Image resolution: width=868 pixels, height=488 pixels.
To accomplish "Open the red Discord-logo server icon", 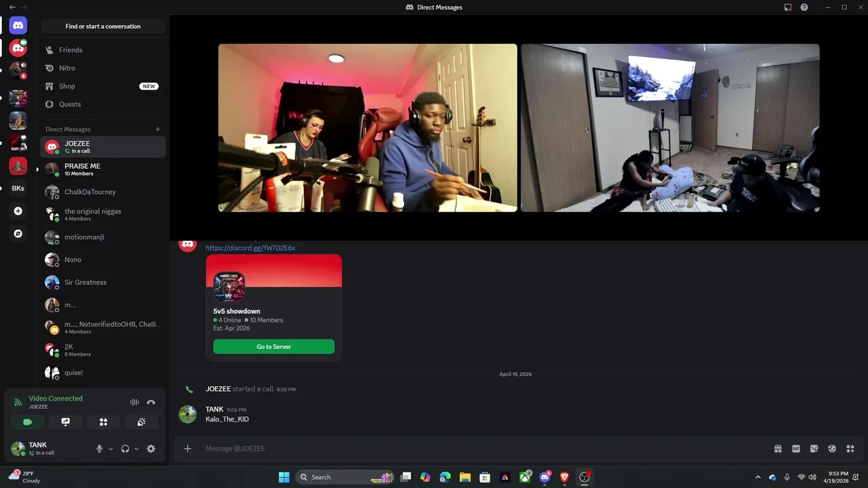I will coord(18,49).
